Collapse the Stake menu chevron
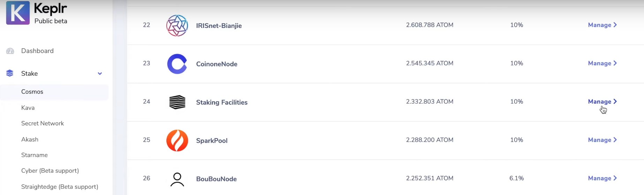This screenshot has width=644, height=195. [x=100, y=74]
